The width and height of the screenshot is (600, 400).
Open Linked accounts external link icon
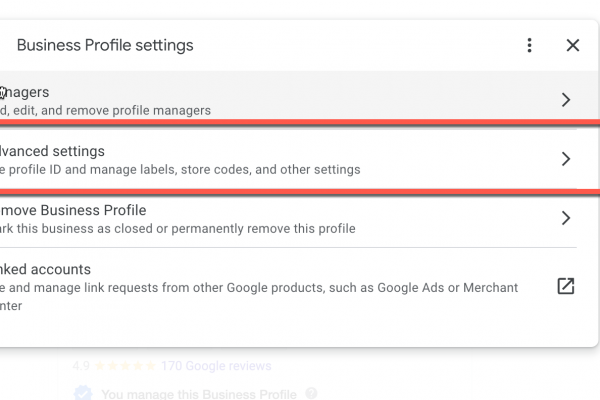566,287
